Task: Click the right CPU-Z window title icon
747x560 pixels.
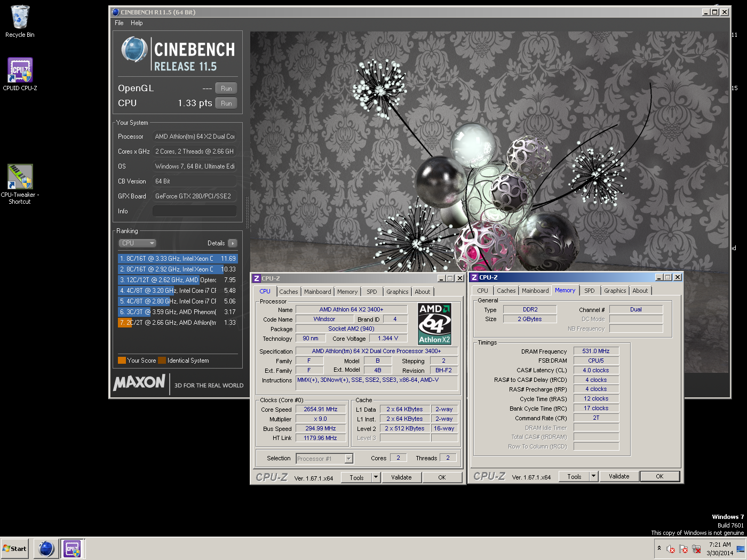Action: [474, 277]
